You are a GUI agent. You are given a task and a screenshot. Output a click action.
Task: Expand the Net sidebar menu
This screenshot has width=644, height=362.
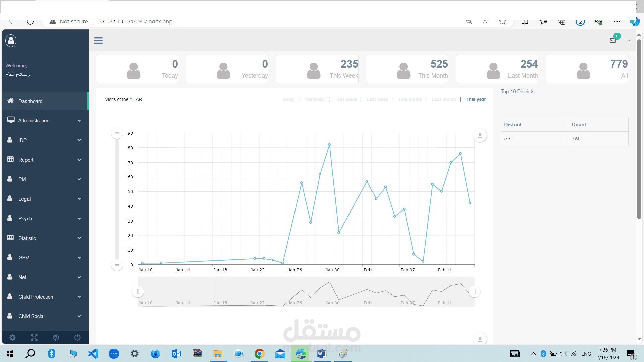click(x=45, y=277)
